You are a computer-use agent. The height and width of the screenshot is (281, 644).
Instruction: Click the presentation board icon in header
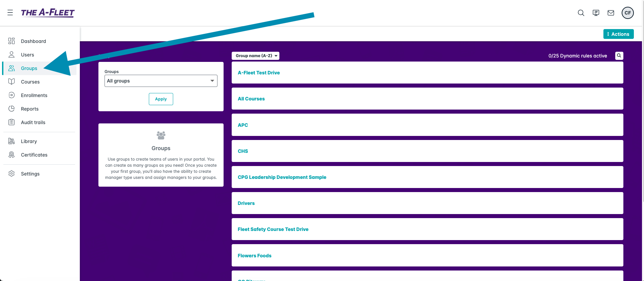pos(596,13)
